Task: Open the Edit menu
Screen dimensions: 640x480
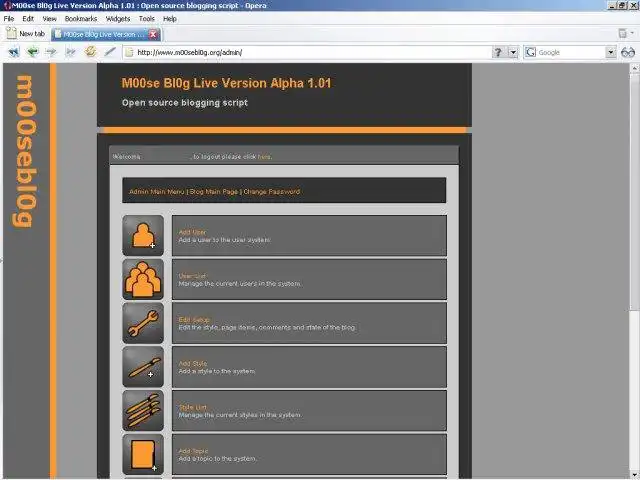Action: (28, 19)
